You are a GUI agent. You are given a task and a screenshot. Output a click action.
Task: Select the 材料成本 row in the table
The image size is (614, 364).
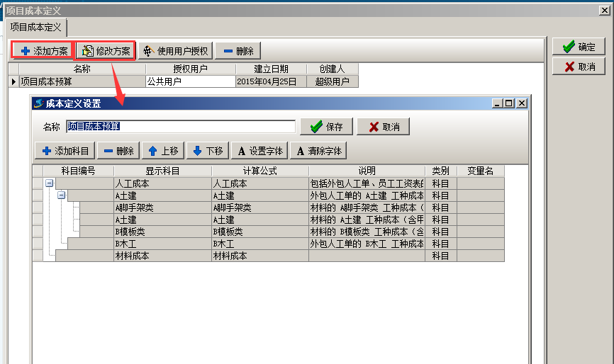pos(162,256)
